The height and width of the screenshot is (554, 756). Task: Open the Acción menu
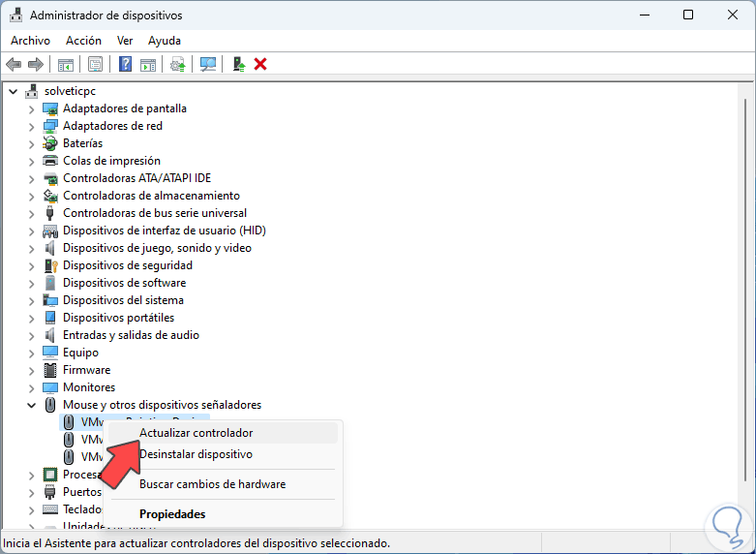coord(83,41)
